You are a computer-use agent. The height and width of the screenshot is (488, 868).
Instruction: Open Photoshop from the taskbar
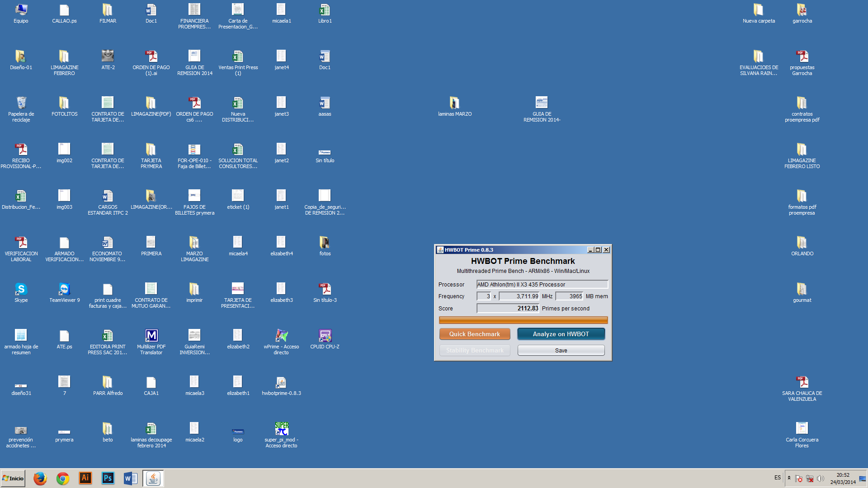pyautogui.click(x=108, y=478)
